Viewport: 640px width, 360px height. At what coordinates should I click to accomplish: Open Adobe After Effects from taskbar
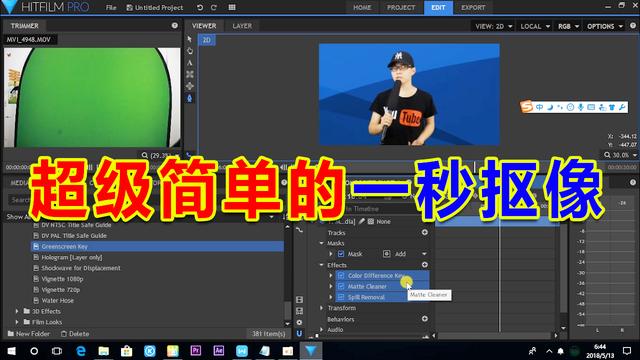[219, 351]
